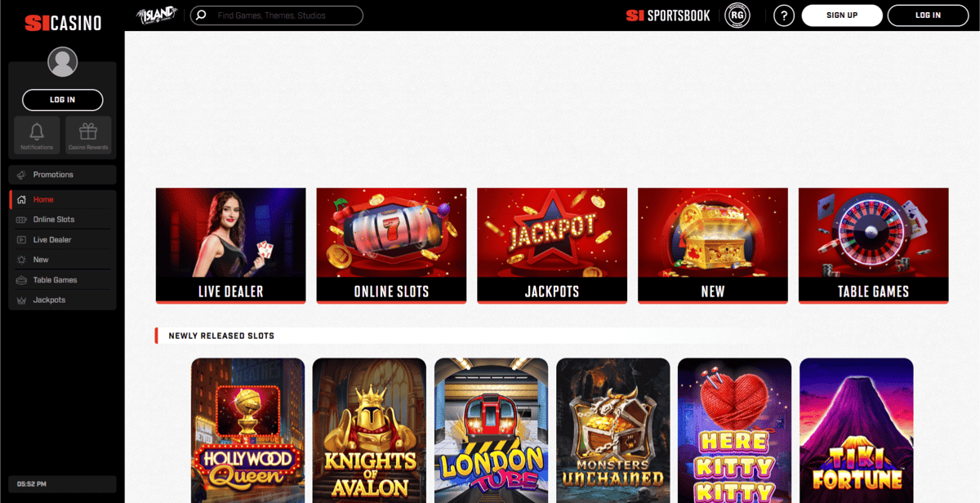Viewport: 980px width, 503px height.
Task: Click the SI Sportsbook logo
Action: click(668, 16)
